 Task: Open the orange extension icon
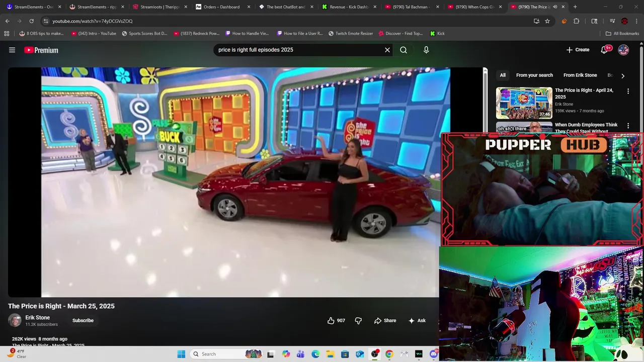pyautogui.click(x=564, y=21)
